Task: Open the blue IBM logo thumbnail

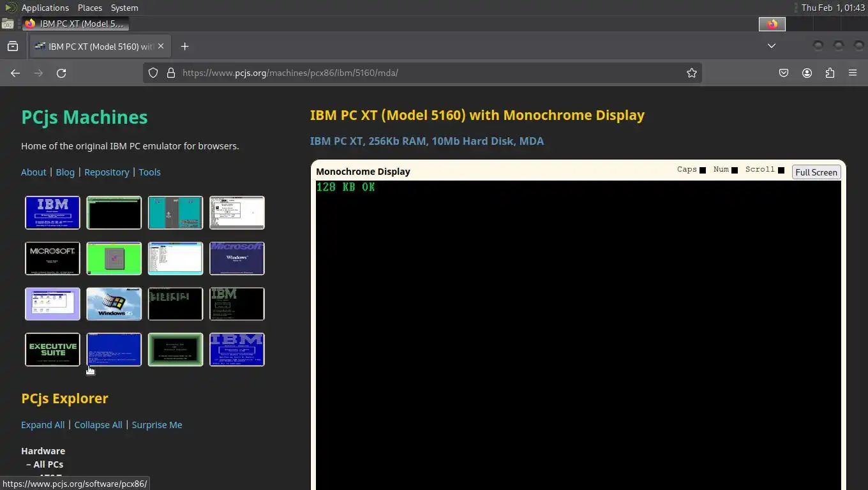Action: click(x=52, y=212)
